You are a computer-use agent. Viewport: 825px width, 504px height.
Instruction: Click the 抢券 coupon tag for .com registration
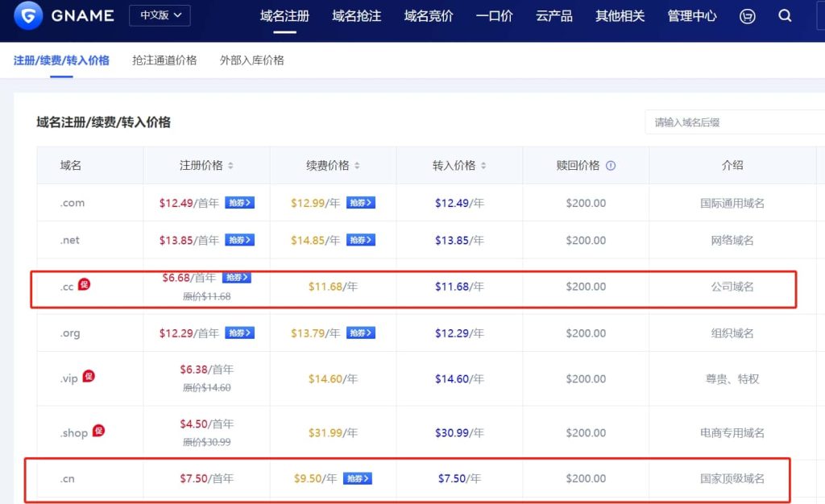[239, 203]
